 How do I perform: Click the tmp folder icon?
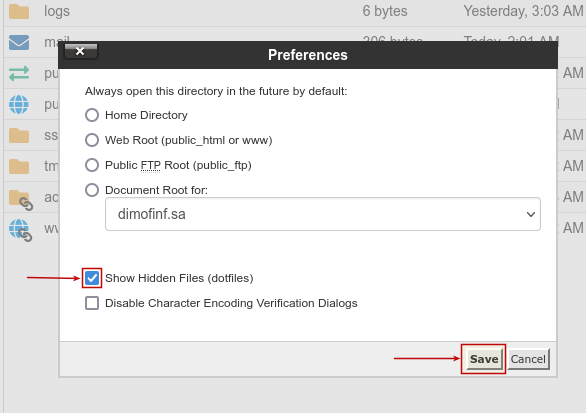coord(19,166)
